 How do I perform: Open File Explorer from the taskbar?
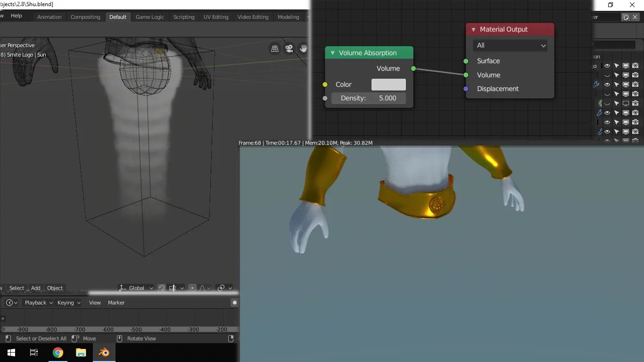(81, 353)
